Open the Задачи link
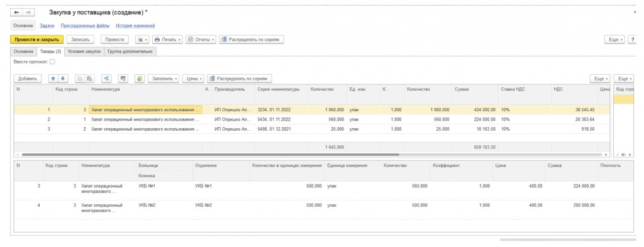The image size is (644, 247). 47,25
